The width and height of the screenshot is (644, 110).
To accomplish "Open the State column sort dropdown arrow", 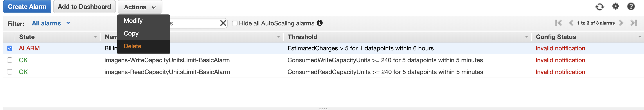I will [95, 37].
